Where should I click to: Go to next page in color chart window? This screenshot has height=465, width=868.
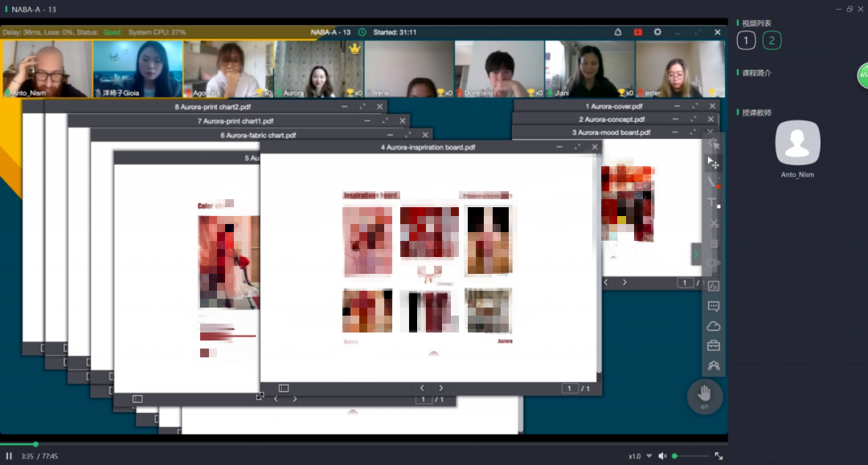(x=294, y=398)
